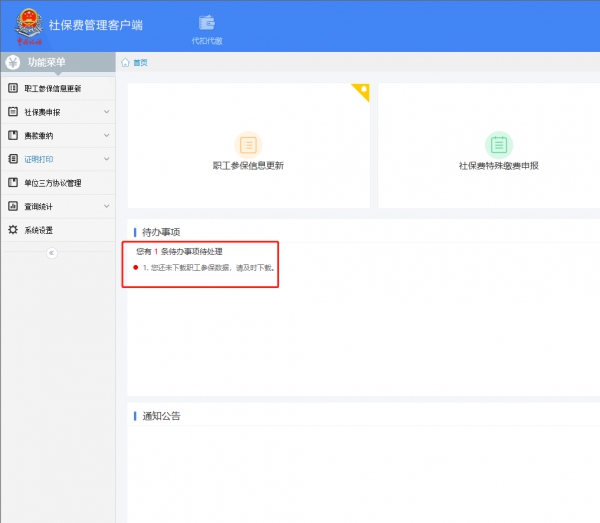Open the orange 职工参保信息更新 card icon
Viewport: 600px width, 523px height.
click(248, 145)
